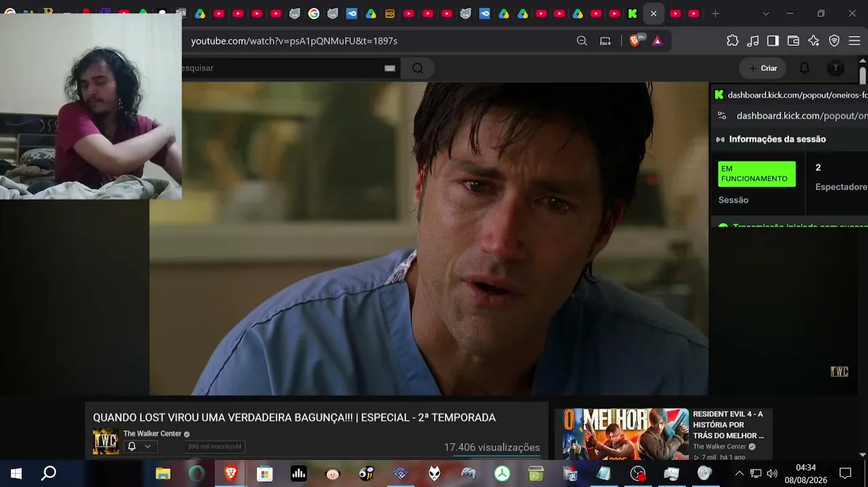The width and height of the screenshot is (868, 487).
Task: Open File Explorer from the taskbar
Action: 163,473
